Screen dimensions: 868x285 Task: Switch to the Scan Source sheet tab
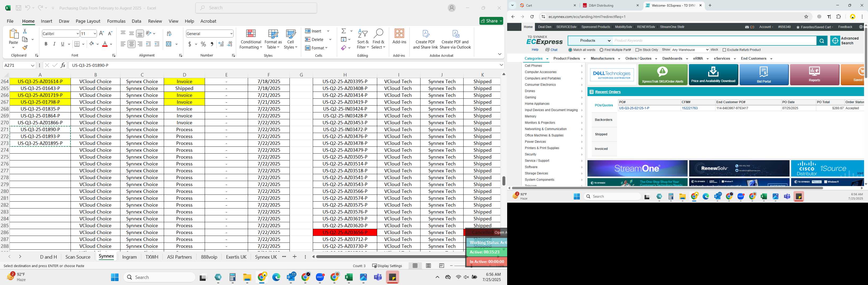tap(78, 257)
